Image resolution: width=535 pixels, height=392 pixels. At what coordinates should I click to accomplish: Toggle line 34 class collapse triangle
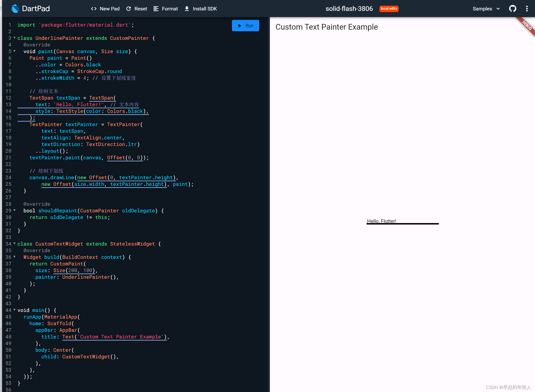14,244
